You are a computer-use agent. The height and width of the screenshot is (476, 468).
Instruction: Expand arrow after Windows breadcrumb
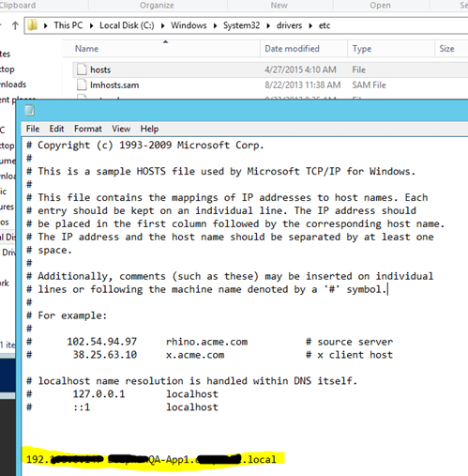click(215, 25)
